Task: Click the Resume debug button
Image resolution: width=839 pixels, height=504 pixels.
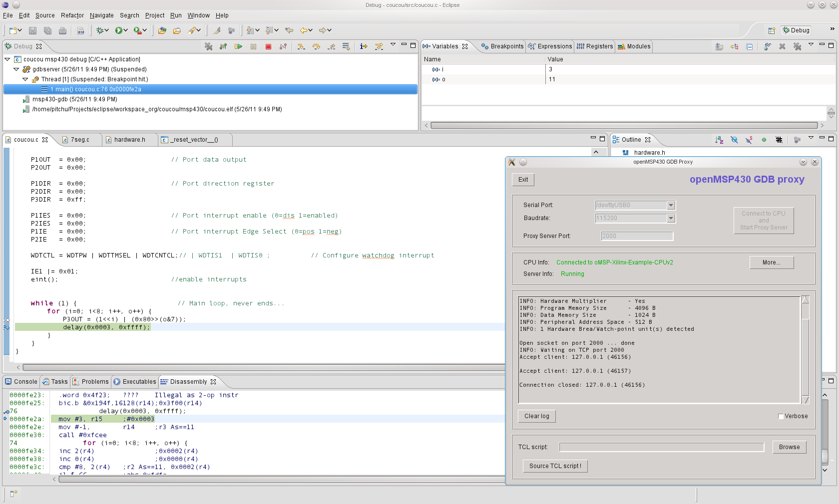Action: click(x=238, y=46)
